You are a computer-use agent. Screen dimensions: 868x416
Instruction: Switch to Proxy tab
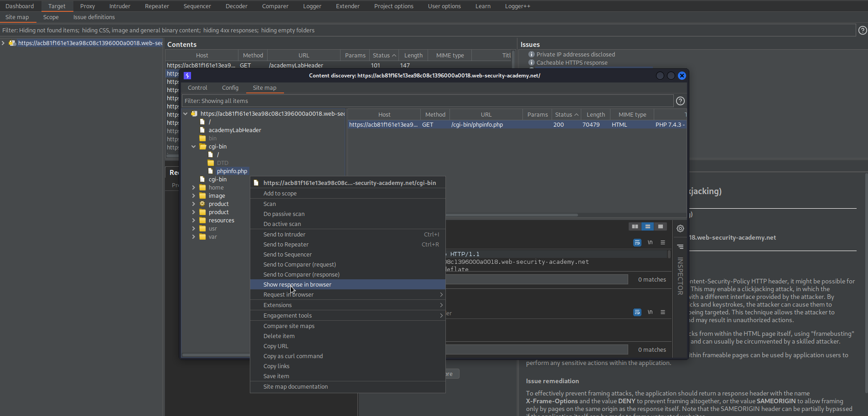coord(88,6)
